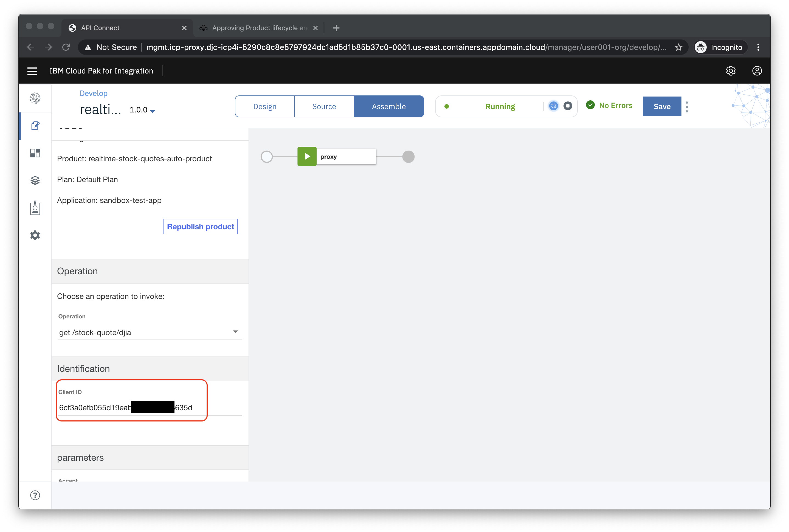Open the Settings gear in sidebar
789x532 pixels.
pyautogui.click(x=35, y=236)
